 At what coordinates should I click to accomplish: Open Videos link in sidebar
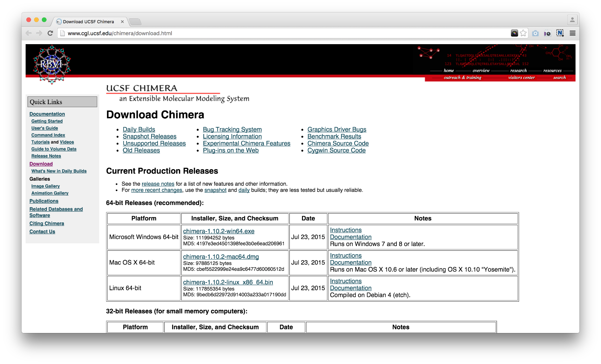click(x=67, y=142)
